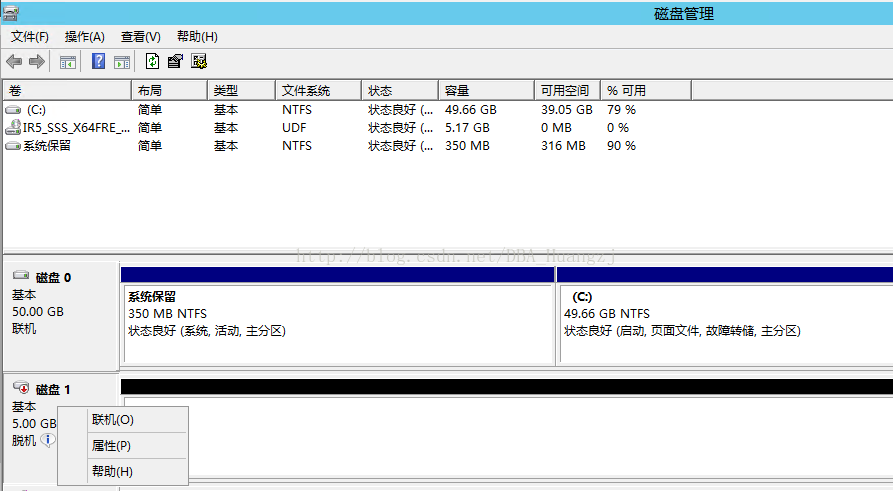Select the 系统保留 volume row name
The width and height of the screenshot is (893, 491).
47,146
